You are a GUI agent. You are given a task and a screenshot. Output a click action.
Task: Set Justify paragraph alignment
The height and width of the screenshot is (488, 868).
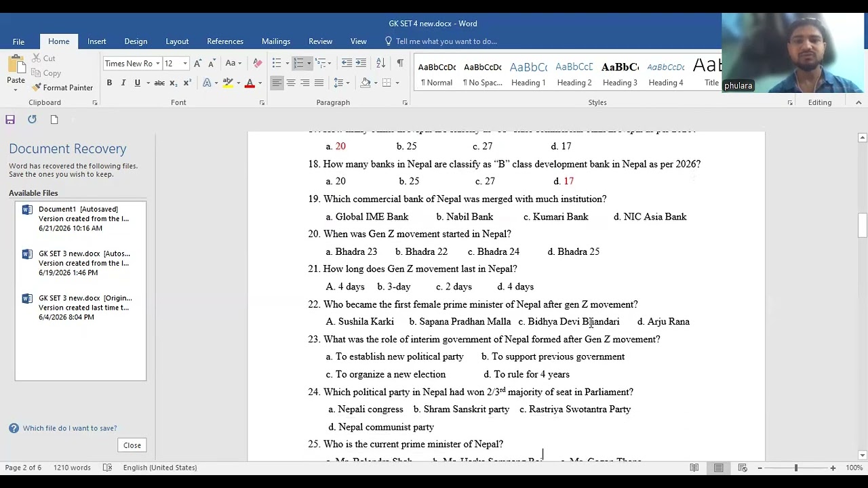(x=319, y=83)
